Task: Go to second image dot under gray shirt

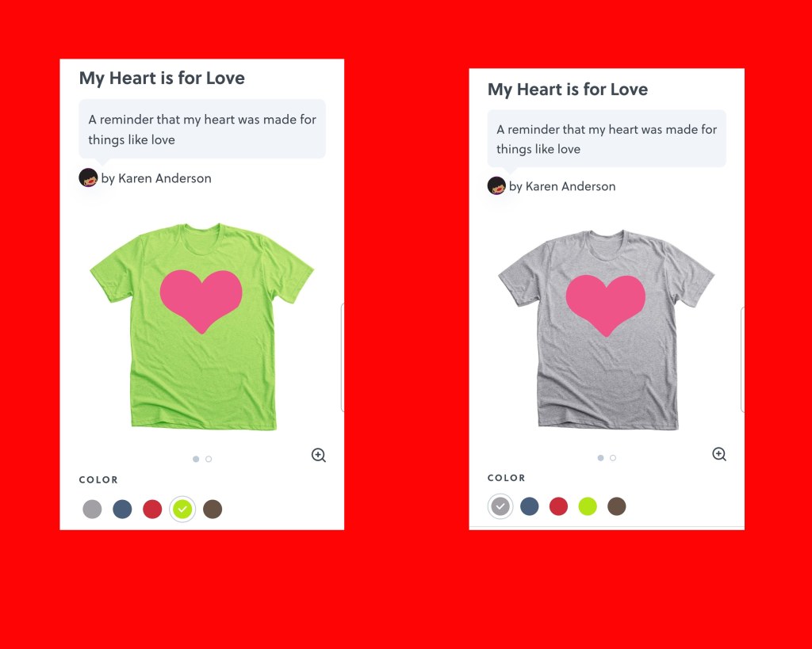Action: (613, 458)
